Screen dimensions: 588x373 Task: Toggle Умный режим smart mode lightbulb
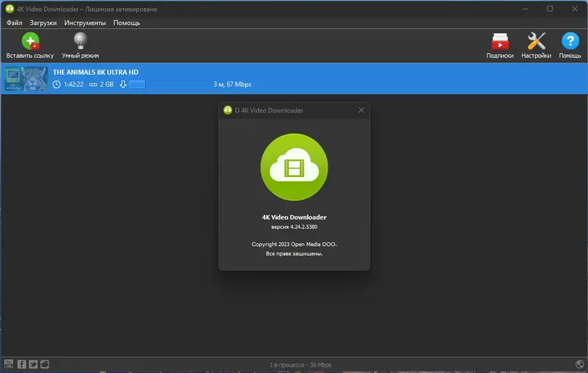(80, 41)
